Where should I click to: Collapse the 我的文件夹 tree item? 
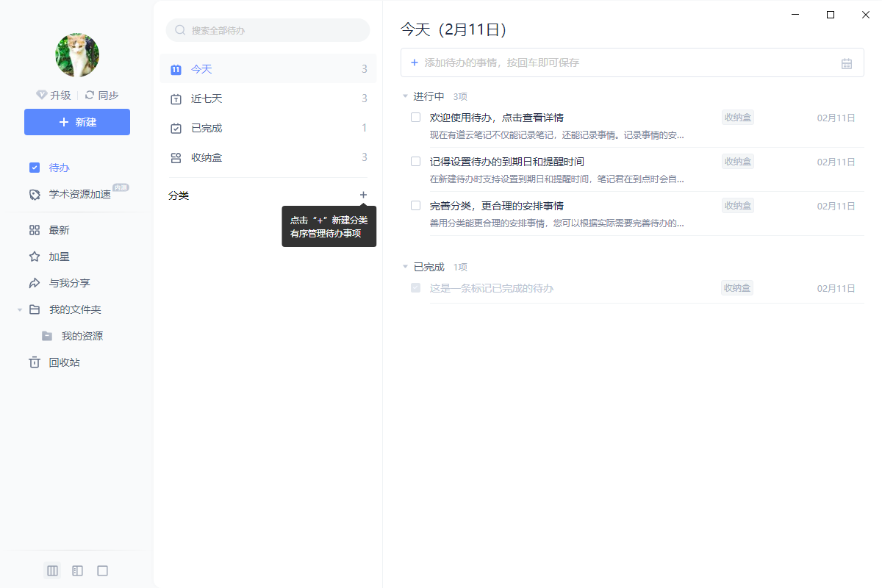tap(18, 309)
